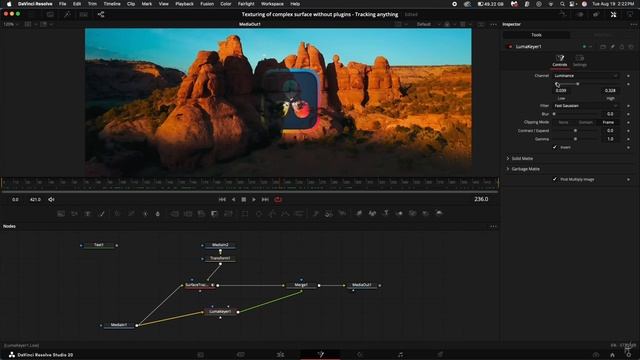Switch to the Color page icon
This screenshot has width=640, height=360.
(360, 354)
